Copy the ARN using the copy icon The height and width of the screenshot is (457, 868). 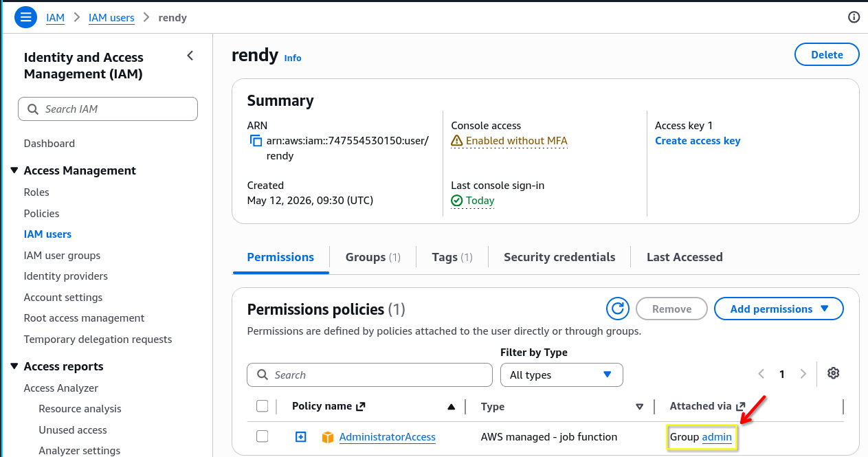256,141
